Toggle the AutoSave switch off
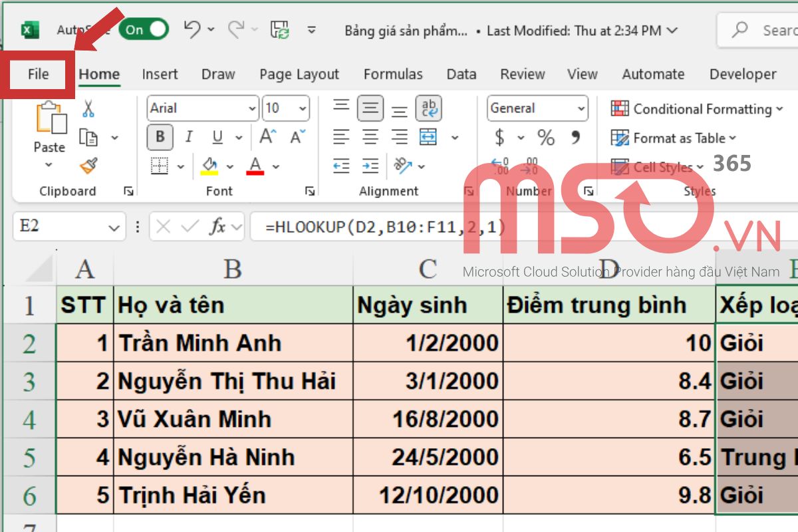Image resolution: width=798 pixels, height=532 pixels. tap(144, 29)
